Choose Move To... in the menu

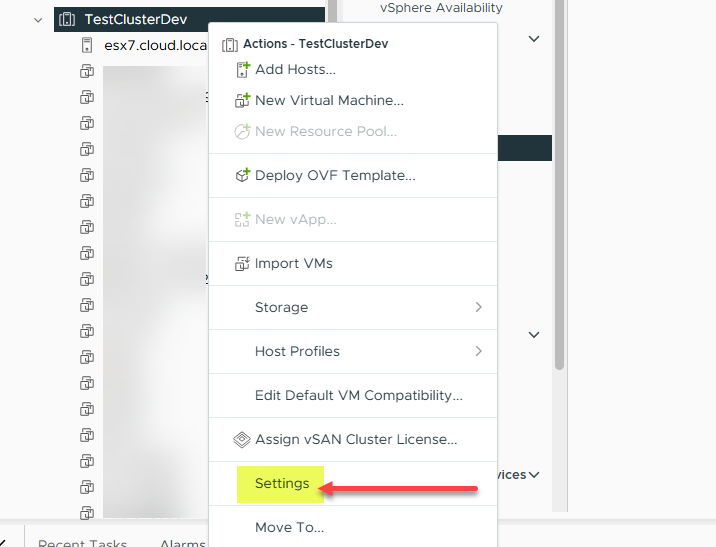pyautogui.click(x=289, y=527)
